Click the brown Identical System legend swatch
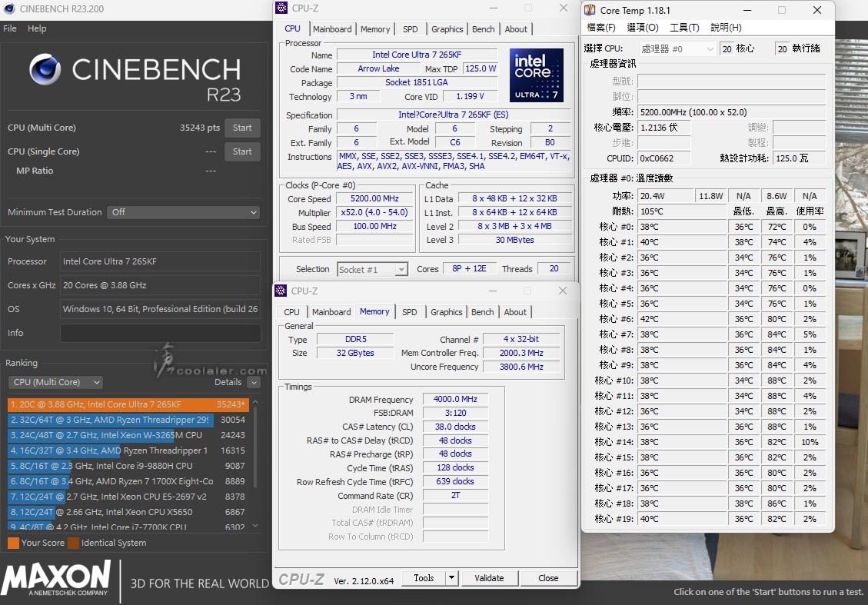Image resolution: width=868 pixels, height=605 pixels. 73,543
